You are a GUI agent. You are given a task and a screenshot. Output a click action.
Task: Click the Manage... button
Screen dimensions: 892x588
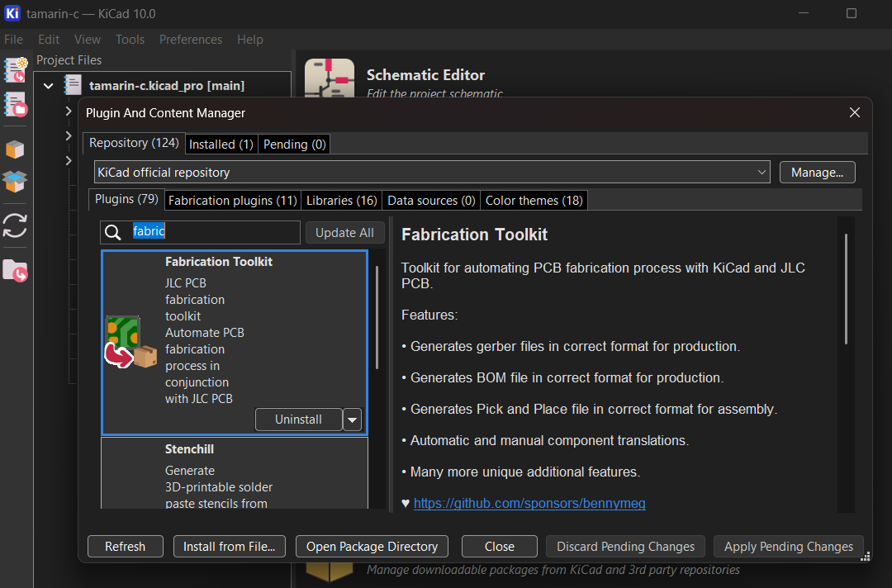coord(817,173)
